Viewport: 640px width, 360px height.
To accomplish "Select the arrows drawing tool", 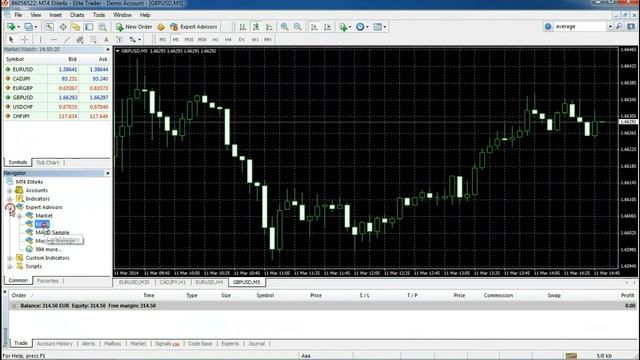I will [133, 40].
